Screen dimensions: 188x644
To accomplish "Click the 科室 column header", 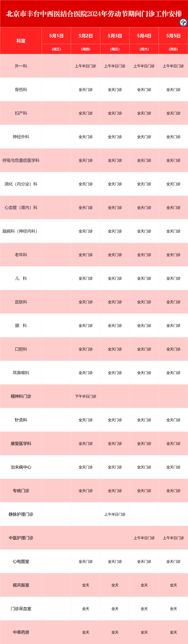I will (21, 41).
